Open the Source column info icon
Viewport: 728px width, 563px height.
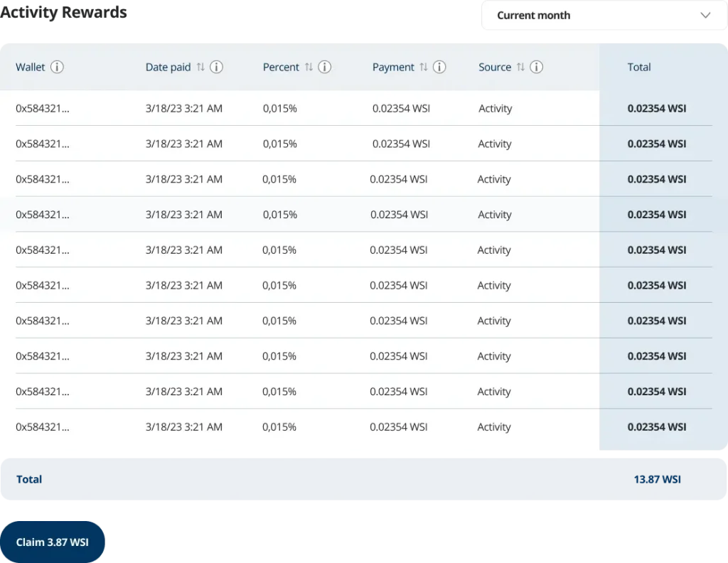tap(536, 67)
